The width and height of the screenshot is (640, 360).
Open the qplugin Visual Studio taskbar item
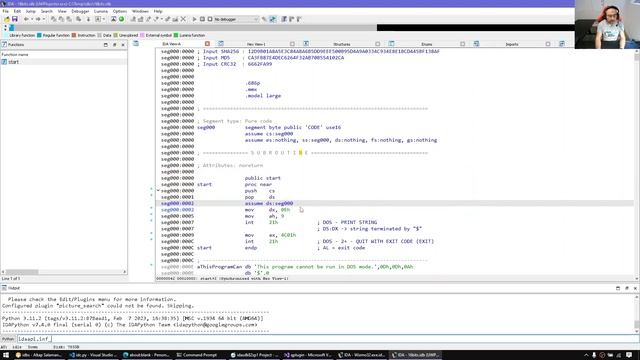tap(308, 355)
